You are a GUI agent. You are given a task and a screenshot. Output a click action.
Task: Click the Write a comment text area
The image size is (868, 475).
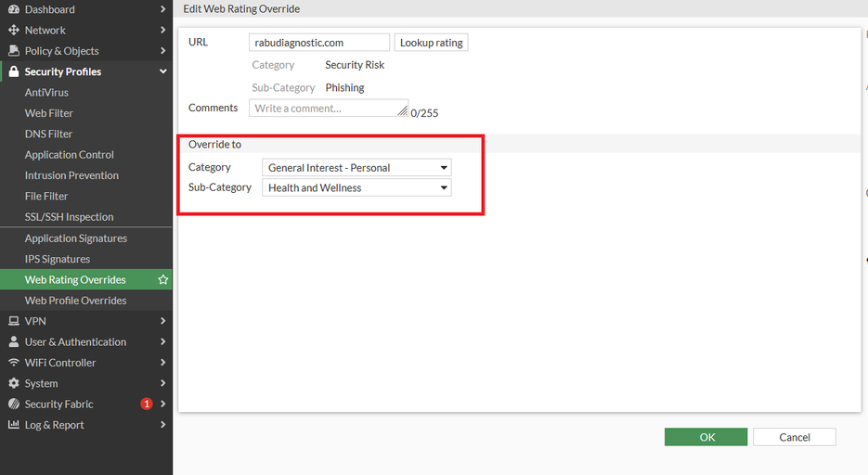[329, 108]
